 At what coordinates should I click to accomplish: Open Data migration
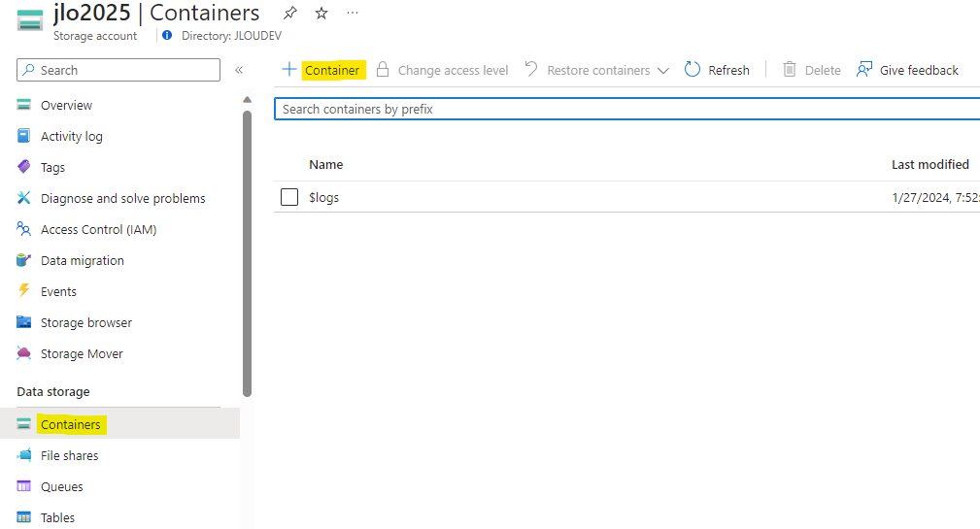point(83,260)
